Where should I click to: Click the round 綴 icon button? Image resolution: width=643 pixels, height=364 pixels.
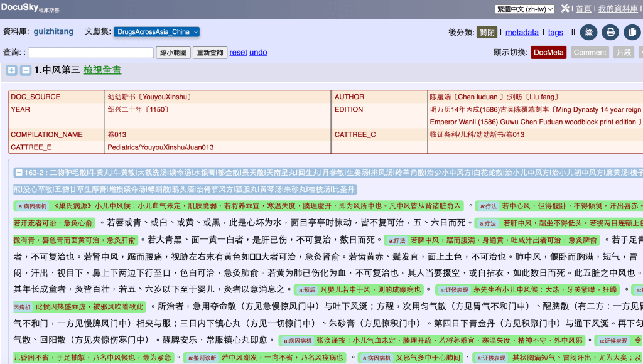tap(588, 33)
